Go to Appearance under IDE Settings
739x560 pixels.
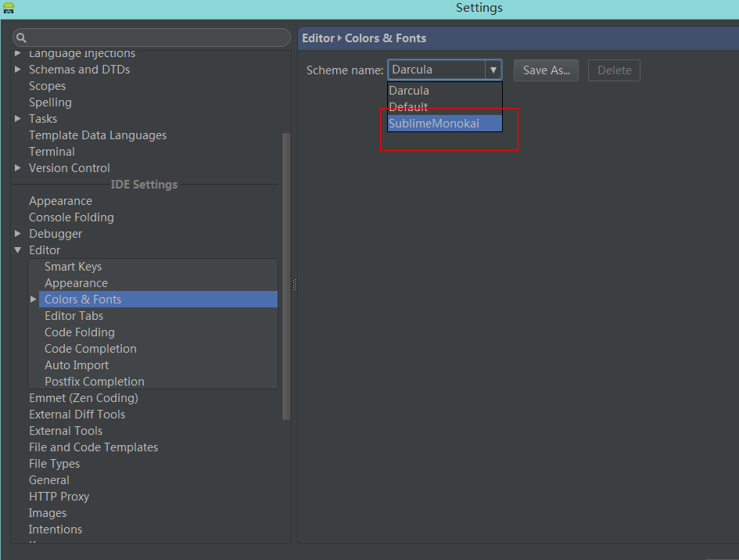[x=60, y=201]
